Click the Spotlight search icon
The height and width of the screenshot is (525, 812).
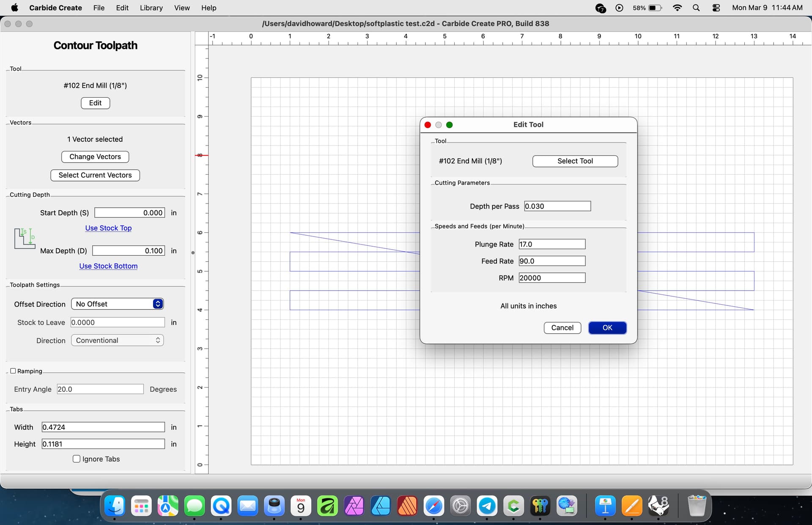tap(696, 8)
